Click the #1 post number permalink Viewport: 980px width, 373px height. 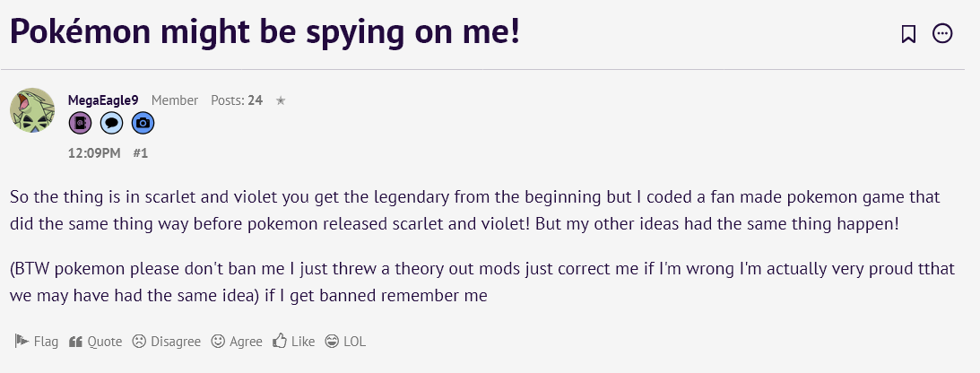140,153
